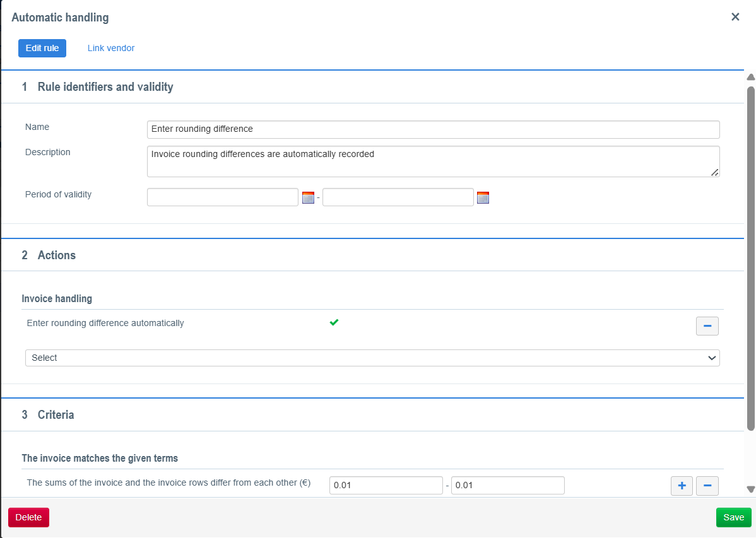The image size is (756, 538).
Task: Click the validity period end date field
Action: [398, 197]
